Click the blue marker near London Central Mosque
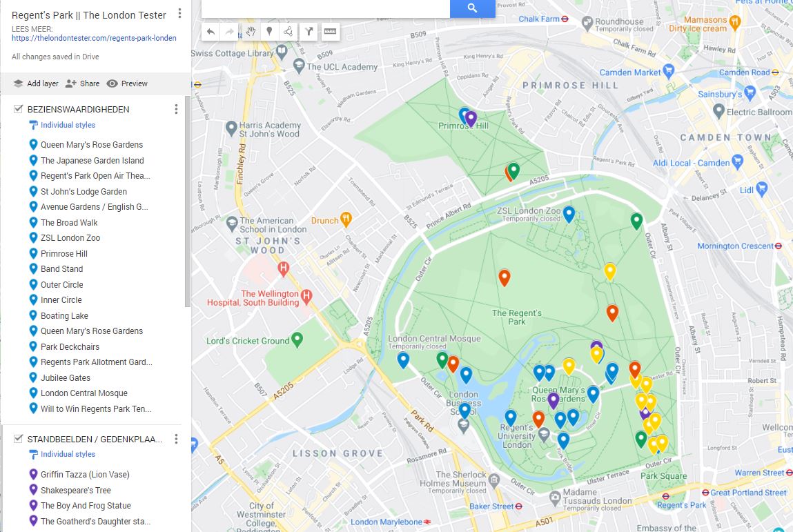 pyautogui.click(x=403, y=360)
